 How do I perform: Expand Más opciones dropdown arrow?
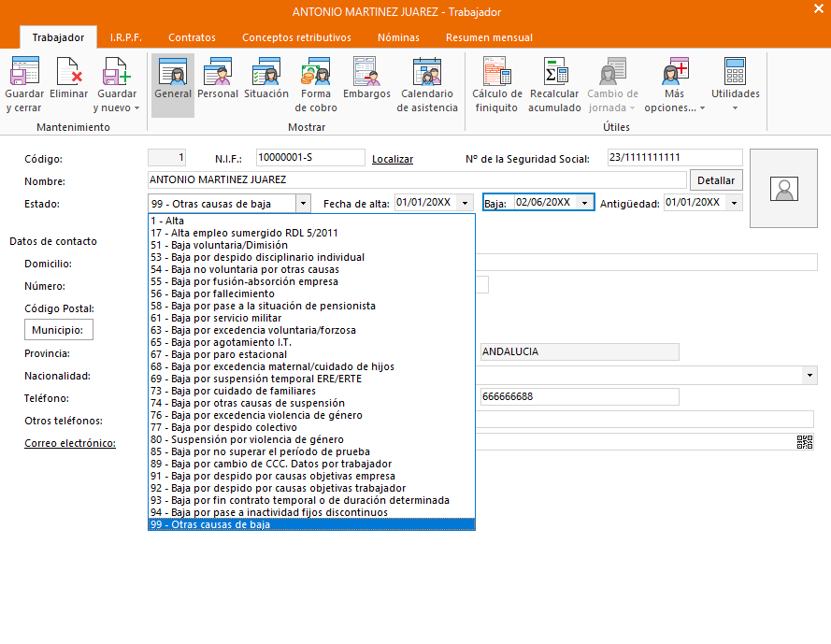coord(703,108)
